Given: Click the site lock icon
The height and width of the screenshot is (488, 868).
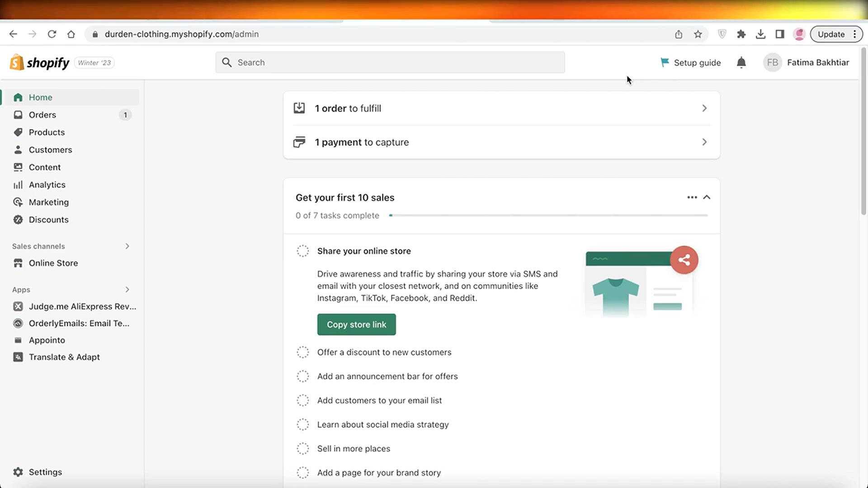Looking at the screenshot, I should (95, 34).
